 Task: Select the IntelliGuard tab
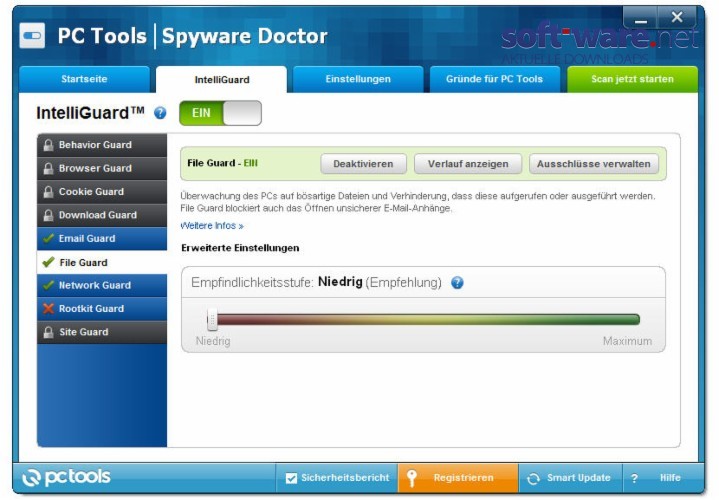(221, 79)
